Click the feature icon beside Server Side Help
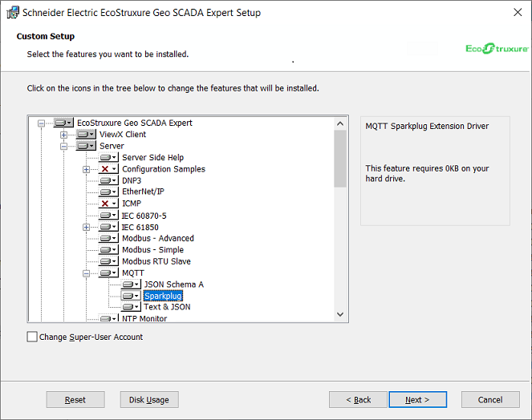Viewport: 532px width, 420px height. click(108, 158)
